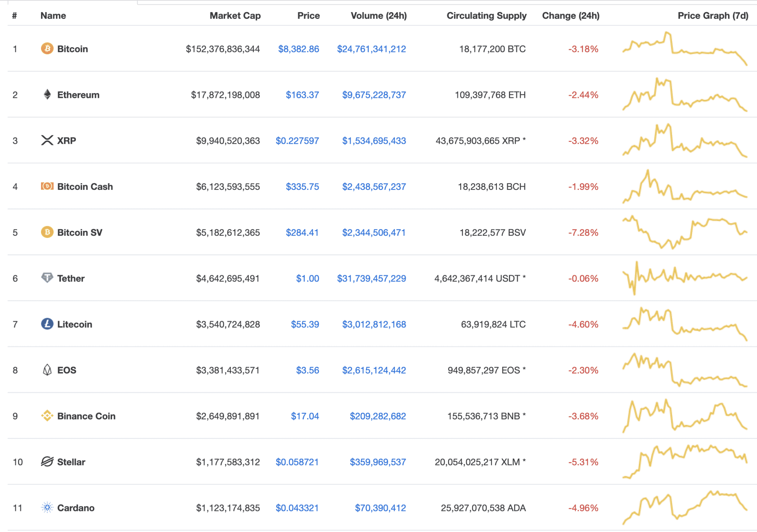Open Bitcoin SV 7-day price graph
The width and height of the screenshot is (757, 532).
point(685,232)
